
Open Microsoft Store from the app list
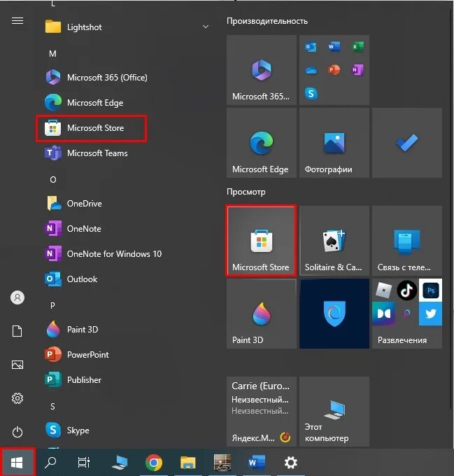pyautogui.click(x=126, y=128)
